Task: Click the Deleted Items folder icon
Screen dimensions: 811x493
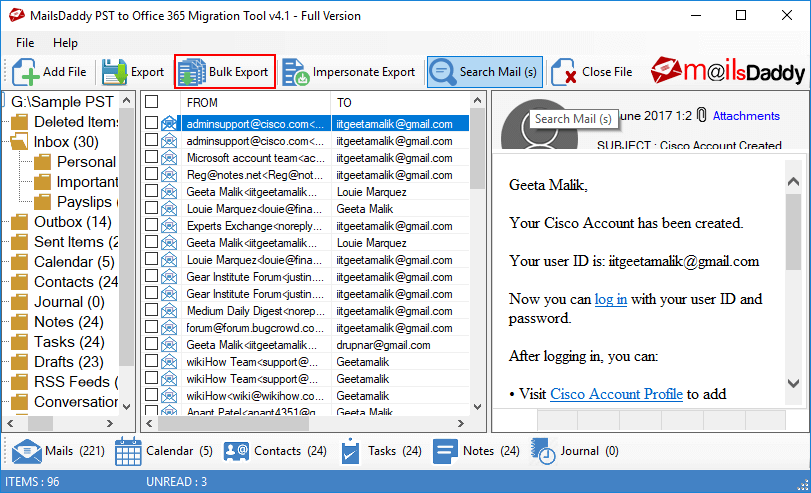Action: tap(20, 122)
